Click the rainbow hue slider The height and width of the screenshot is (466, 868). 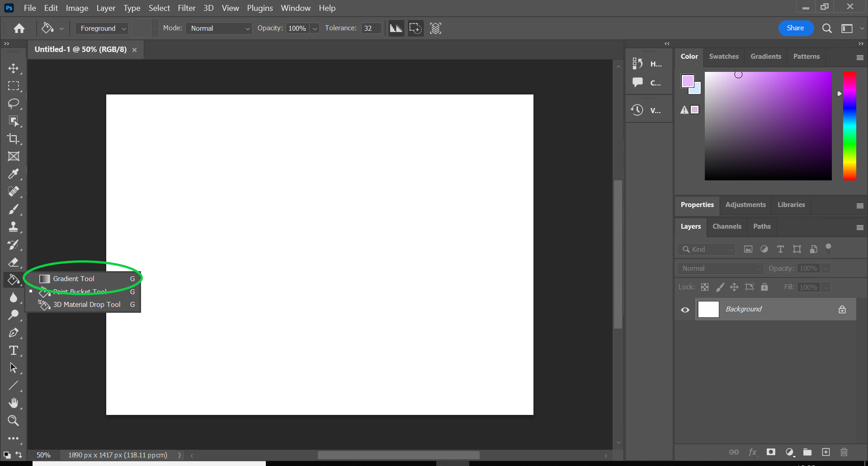[x=849, y=126]
